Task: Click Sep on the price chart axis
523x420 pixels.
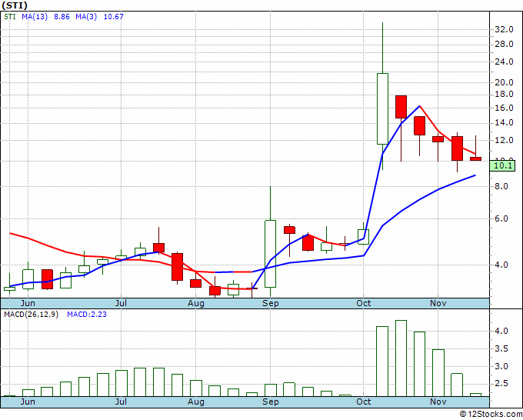Action: coord(270,303)
